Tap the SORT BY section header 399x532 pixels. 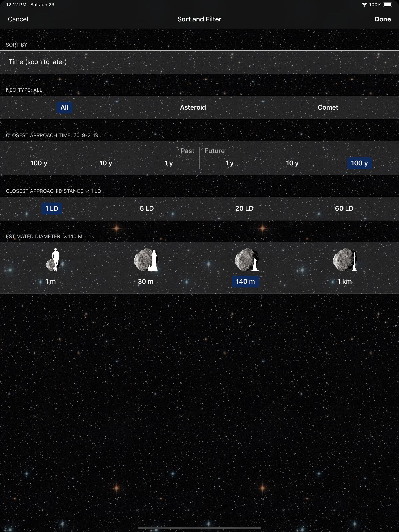tap(16, 45)
